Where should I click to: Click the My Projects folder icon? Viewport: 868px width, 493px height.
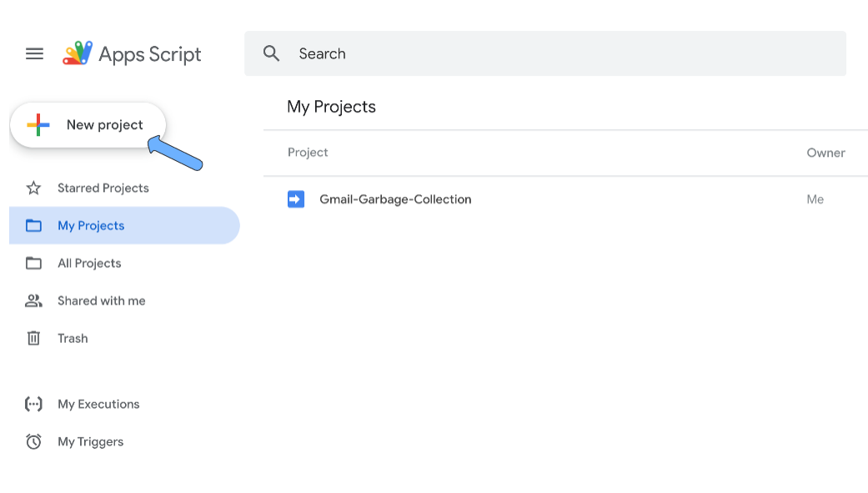33,225
